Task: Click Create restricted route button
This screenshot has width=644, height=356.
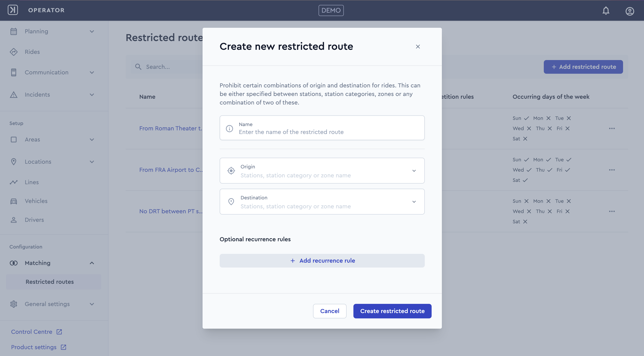Action: [392, 311]
